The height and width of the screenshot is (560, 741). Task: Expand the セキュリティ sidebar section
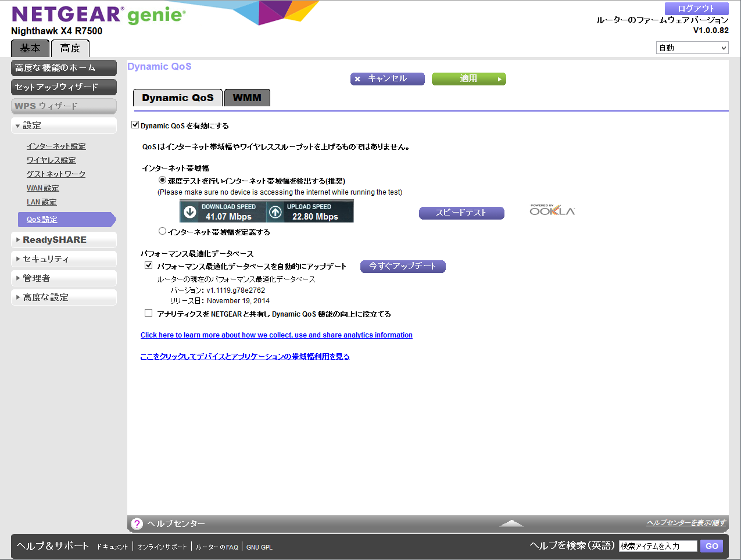[x=64, y=259]
